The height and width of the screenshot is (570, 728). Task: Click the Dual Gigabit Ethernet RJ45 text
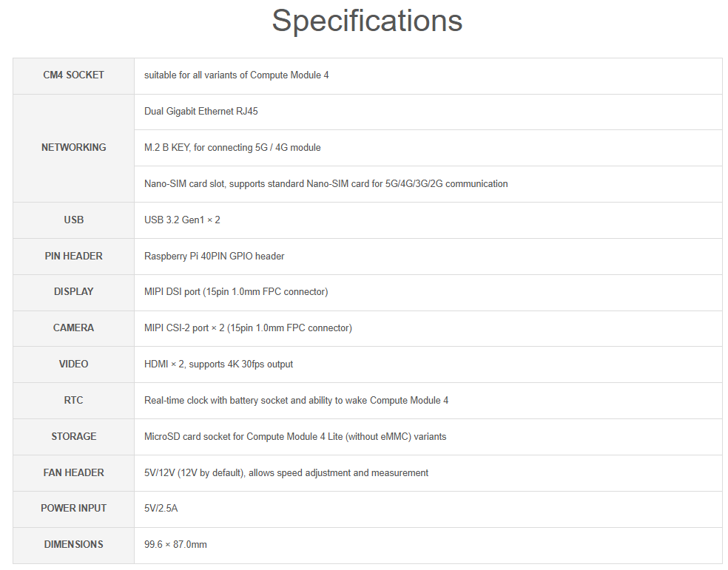click(x=200, y=112)
